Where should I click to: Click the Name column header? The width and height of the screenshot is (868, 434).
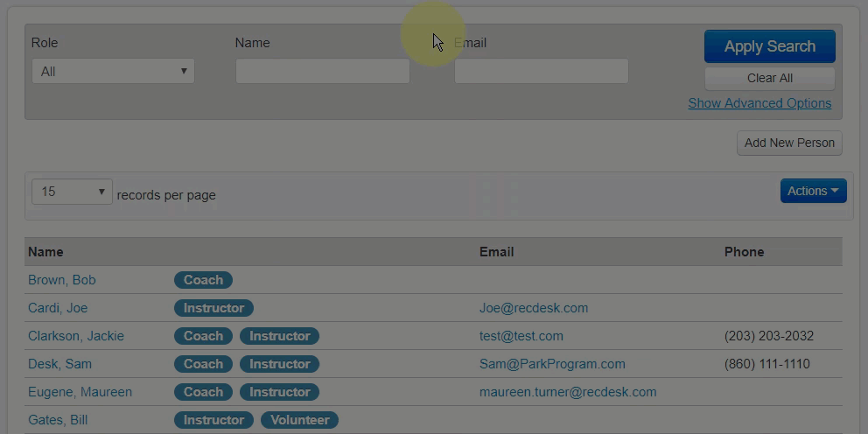[x=45, y=252]
